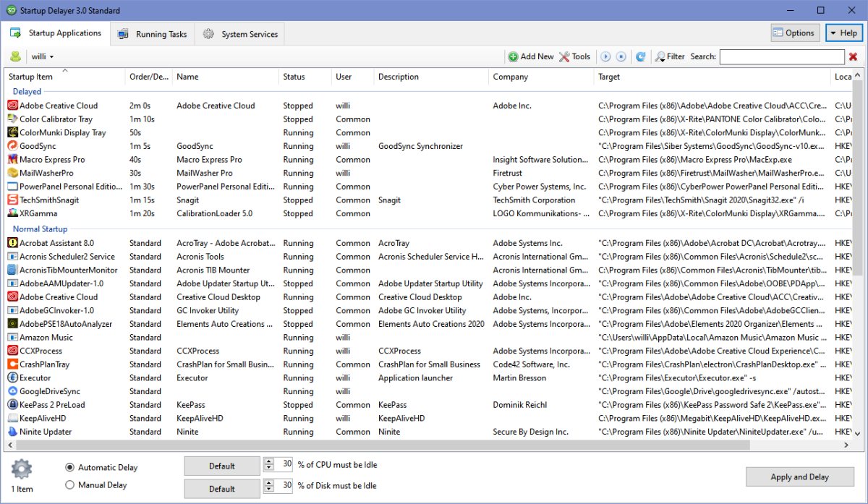Select the Adobe Creative Cloud icon in the Delayed group
868x504 pixels.
12,106
